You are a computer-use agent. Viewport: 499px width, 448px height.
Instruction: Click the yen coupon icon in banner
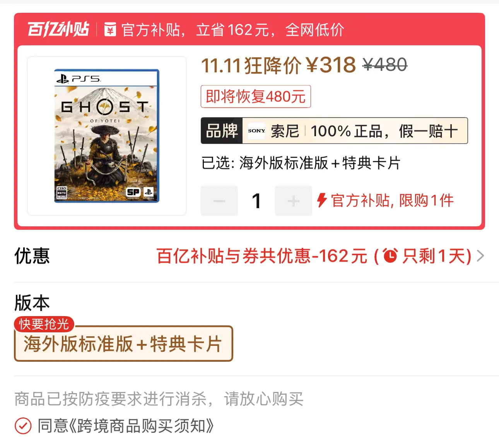coord(110,29)
